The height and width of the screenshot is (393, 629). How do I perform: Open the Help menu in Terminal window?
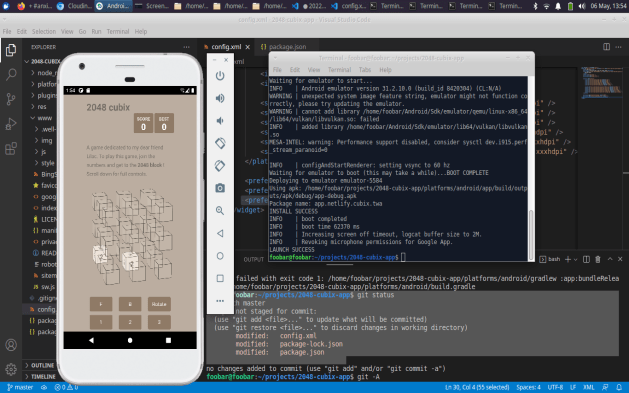pos(385,70)
